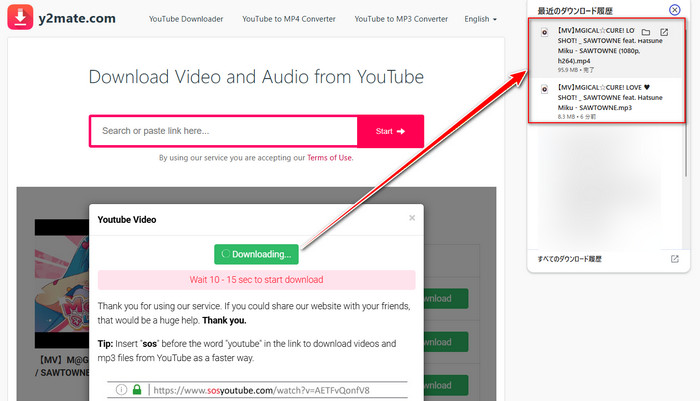700x401 pixels.
Task: Click the video thumbnail behind the dialog
Action: pyautogui.click(x=62, y=284)
